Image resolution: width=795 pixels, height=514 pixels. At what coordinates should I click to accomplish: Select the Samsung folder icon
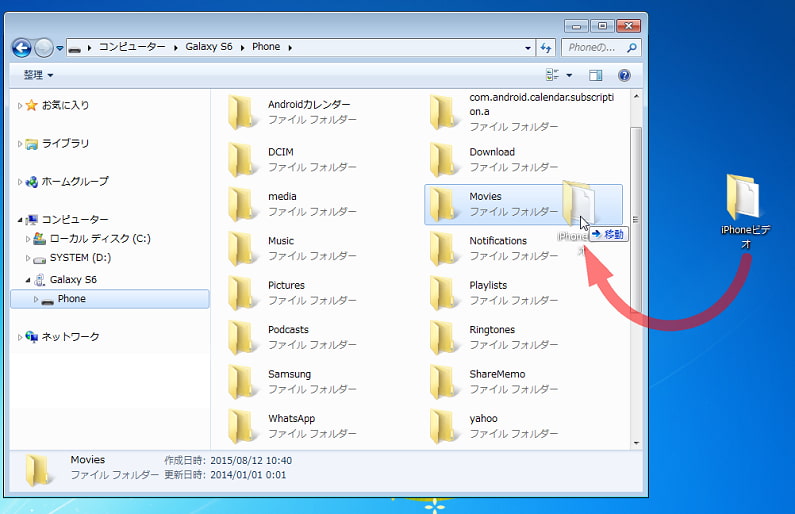[241, 382]
